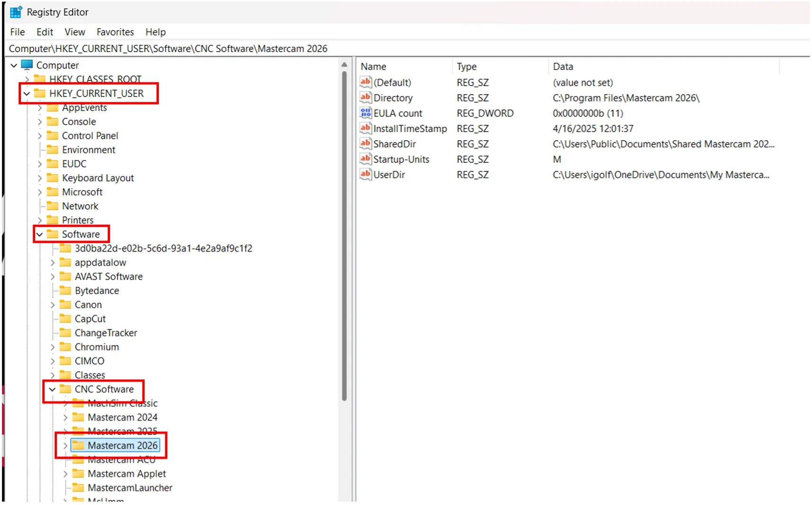Select the Environment key

[89, 150]
